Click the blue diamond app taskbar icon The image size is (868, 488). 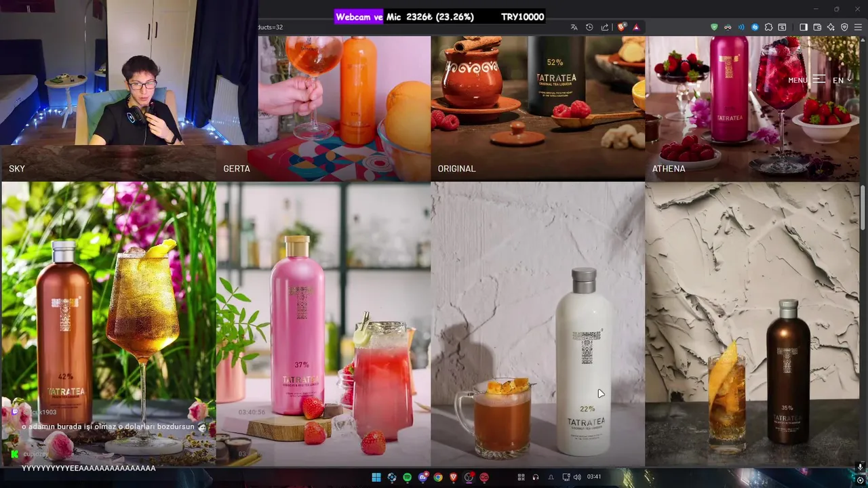click(x=391, y=477)
